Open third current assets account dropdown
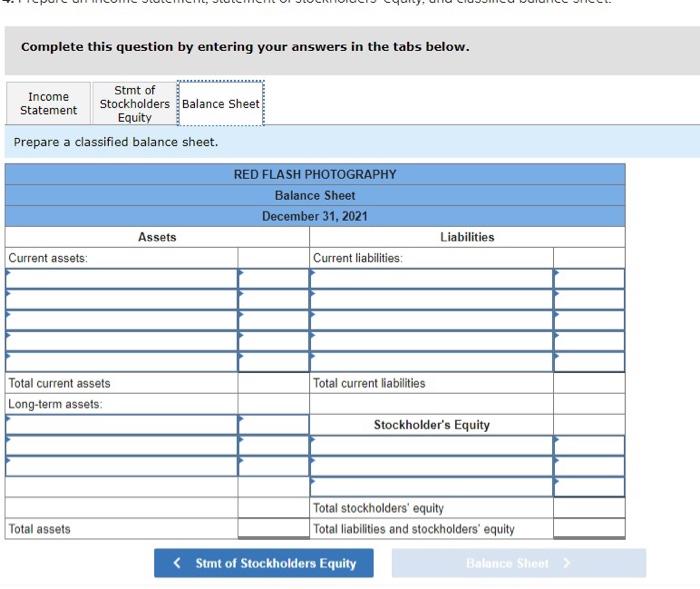 (x=121, y=320)
